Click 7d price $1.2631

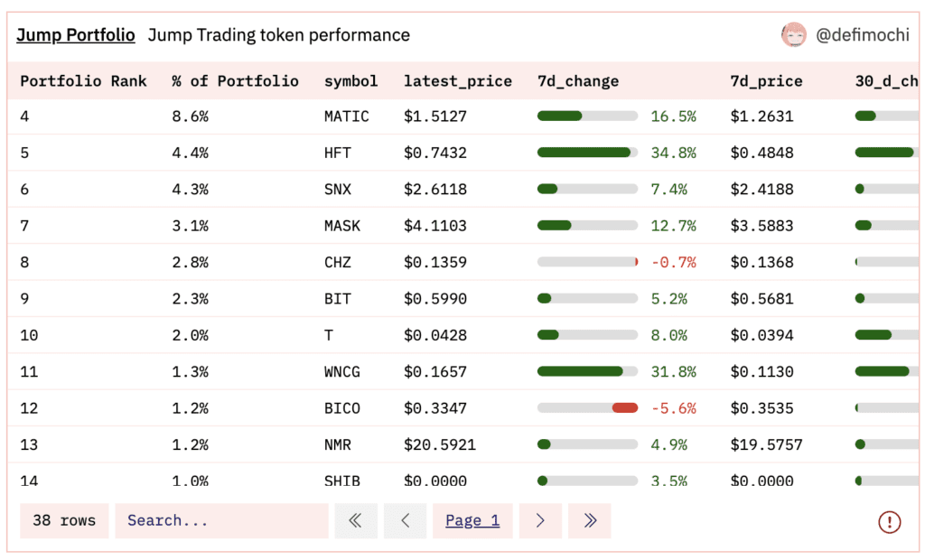click(761, 117)
